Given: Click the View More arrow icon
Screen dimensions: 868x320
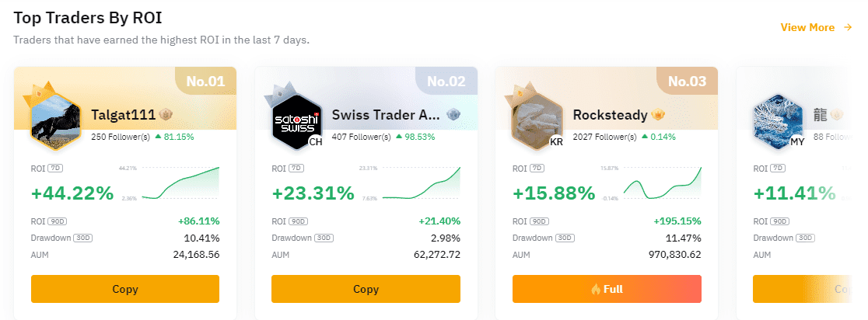Looking at the screenshot, I should [x=848, y=27].
